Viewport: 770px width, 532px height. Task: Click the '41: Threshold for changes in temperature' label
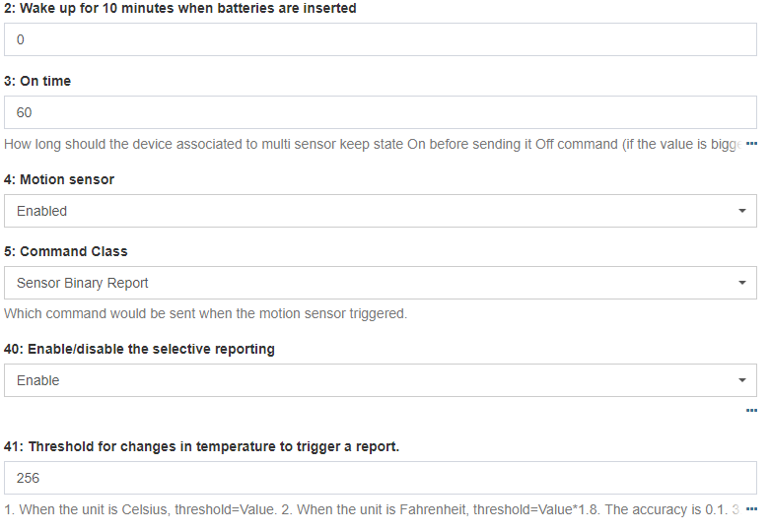[201, 446]
